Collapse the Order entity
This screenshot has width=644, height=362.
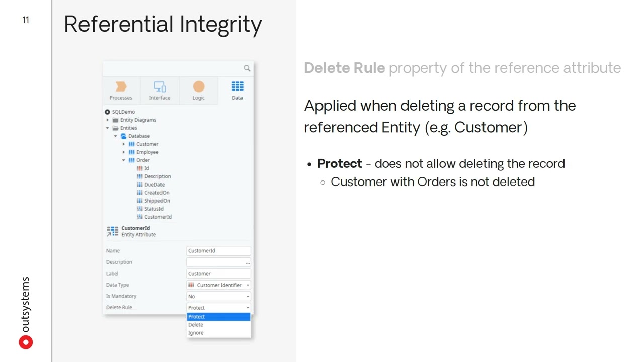pyautogui.click(x=123, y=160)
